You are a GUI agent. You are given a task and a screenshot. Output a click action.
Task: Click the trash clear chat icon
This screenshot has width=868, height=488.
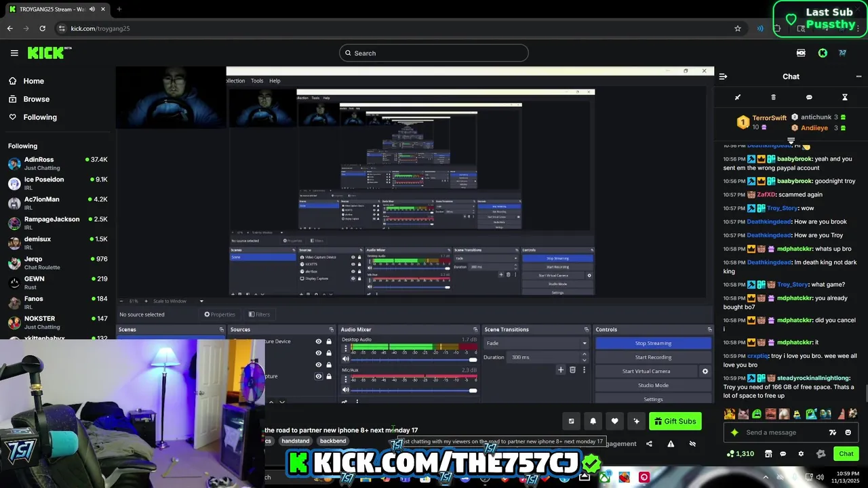(773, 97)
